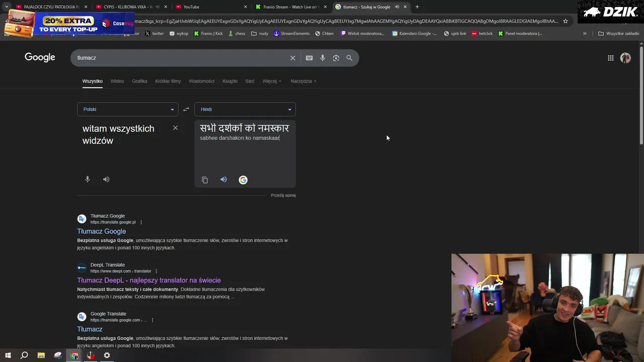This screenshot has width=644, height=362.
Task: Open the Wszystkie zakładki folder
Action: point(619,34)
